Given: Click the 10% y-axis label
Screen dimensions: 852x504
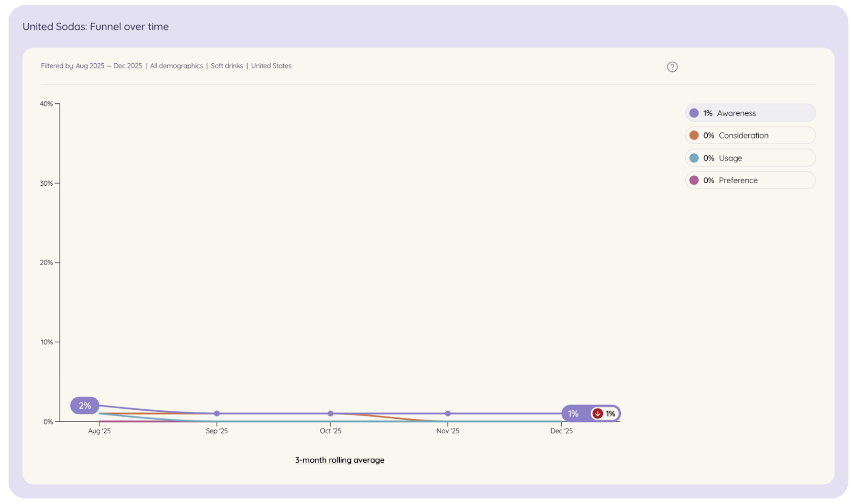Looking at the screenshot, I should [x=47, y=342].
